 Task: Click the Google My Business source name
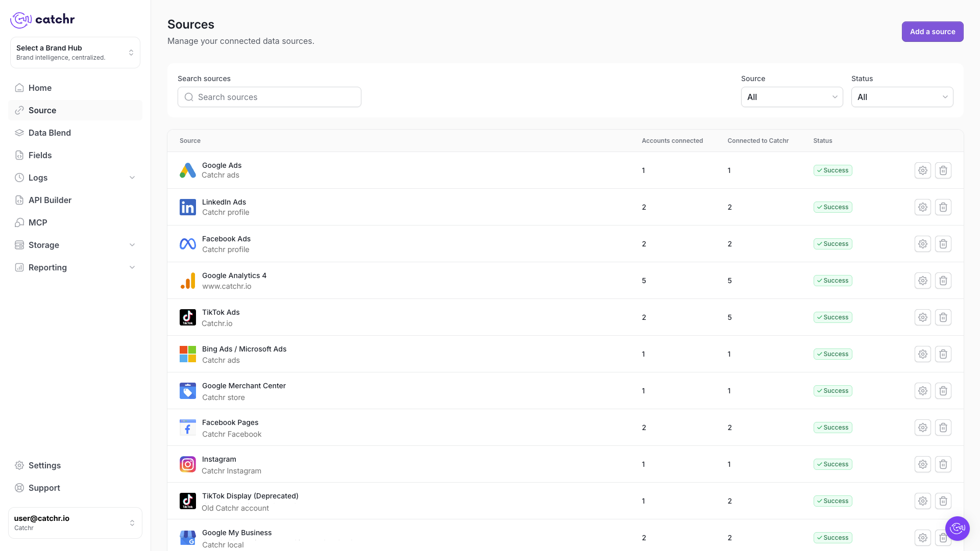tap(237, 533)
